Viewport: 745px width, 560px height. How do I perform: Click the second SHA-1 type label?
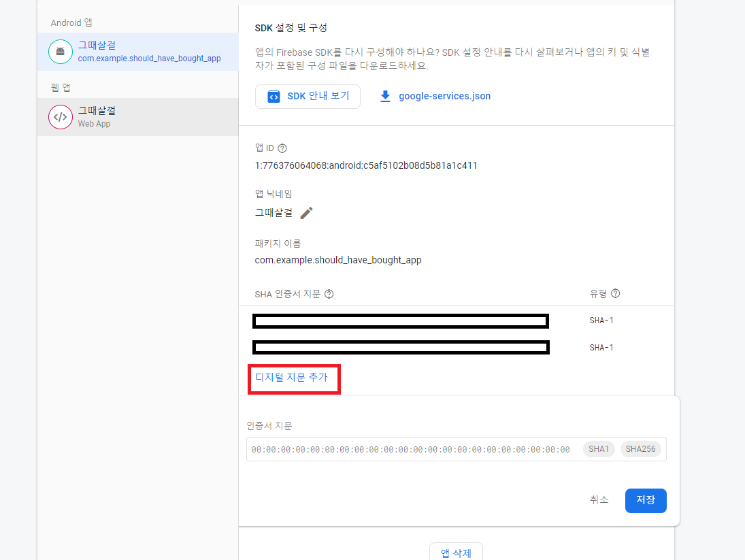601,348
